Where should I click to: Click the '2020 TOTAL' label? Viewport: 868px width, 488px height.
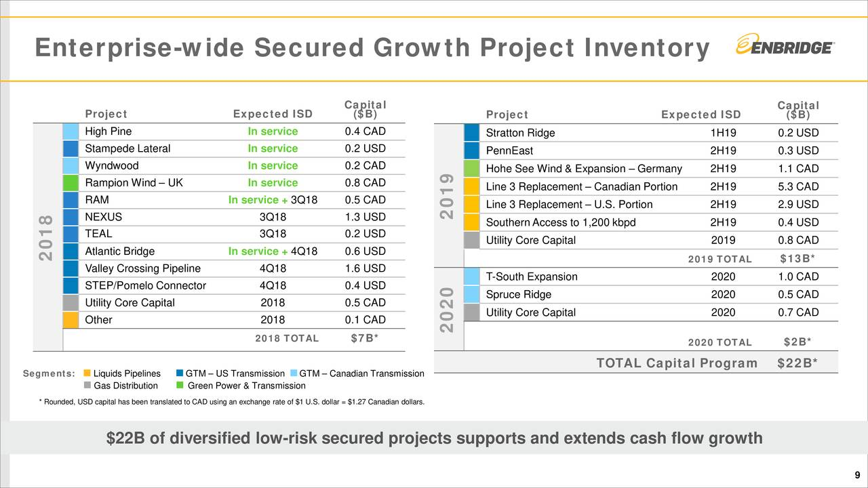720,343
